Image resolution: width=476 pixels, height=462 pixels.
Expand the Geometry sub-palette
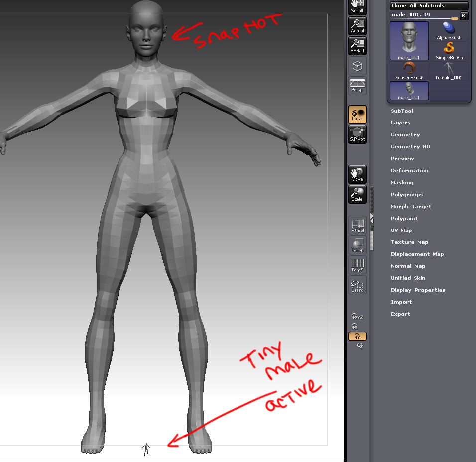(405, 135)
